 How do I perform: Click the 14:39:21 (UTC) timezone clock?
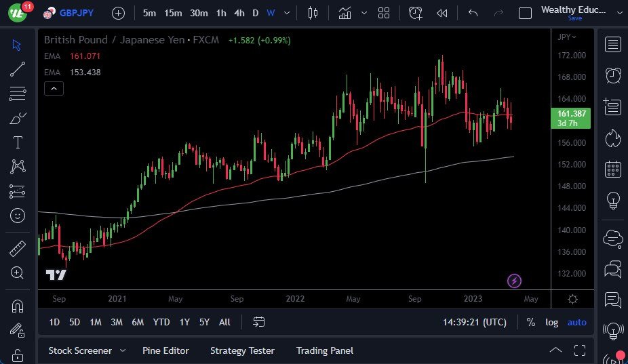click(474, 322)
